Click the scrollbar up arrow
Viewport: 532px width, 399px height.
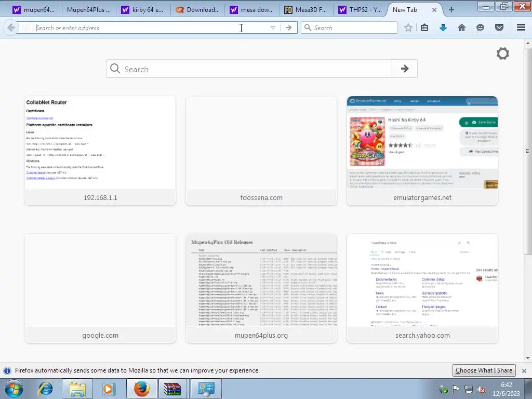click(x=528, y=44)
